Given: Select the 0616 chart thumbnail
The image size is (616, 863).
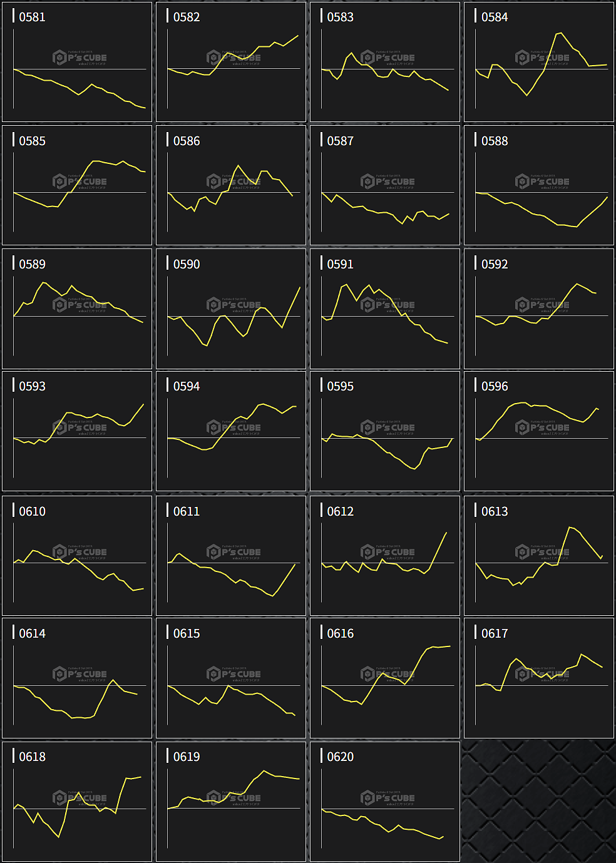Looking at the screenshot, I should (x=385, y=678).
